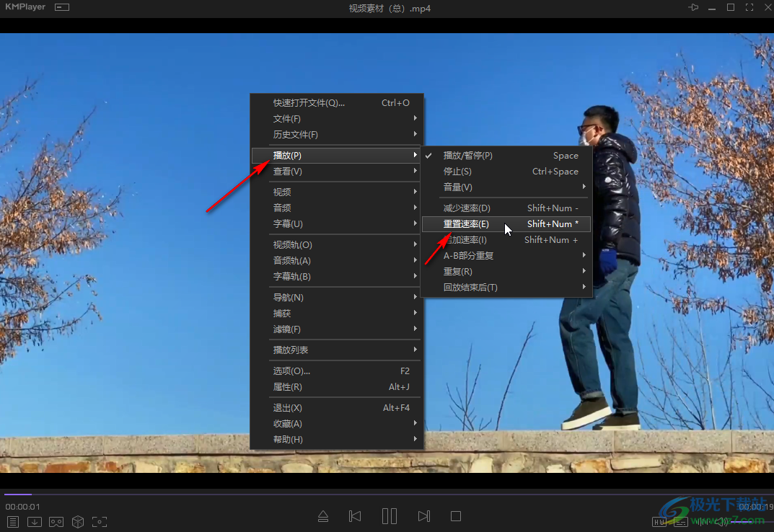The width and height of the screenshot is (774, 532).
Task: Expand the 音量(V) submenu
Action: [506, 187]
